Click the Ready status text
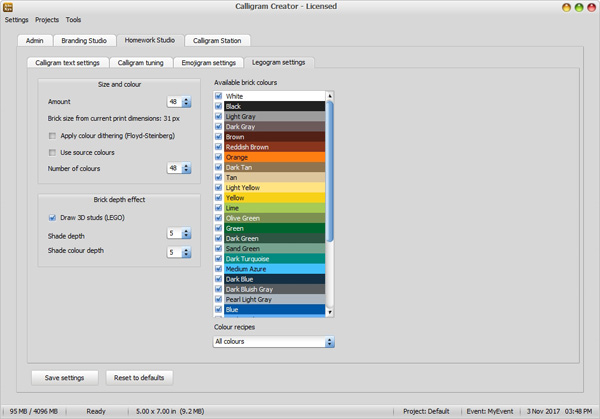The height and width of the screenshot is (419, 600). (x=96, y=411)
